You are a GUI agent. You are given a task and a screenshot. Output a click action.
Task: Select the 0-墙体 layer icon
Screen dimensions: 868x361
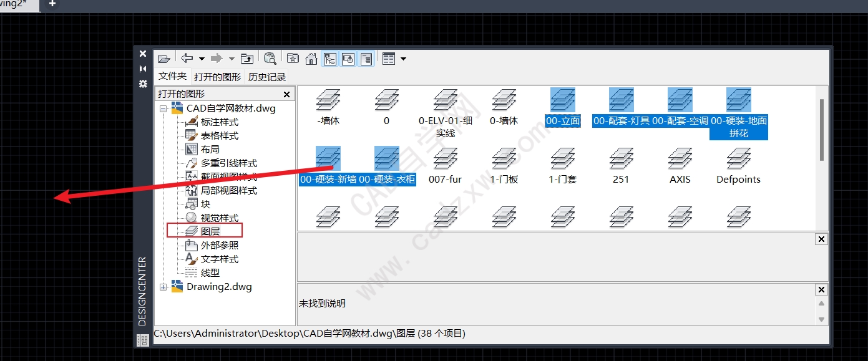pos(504,100)
